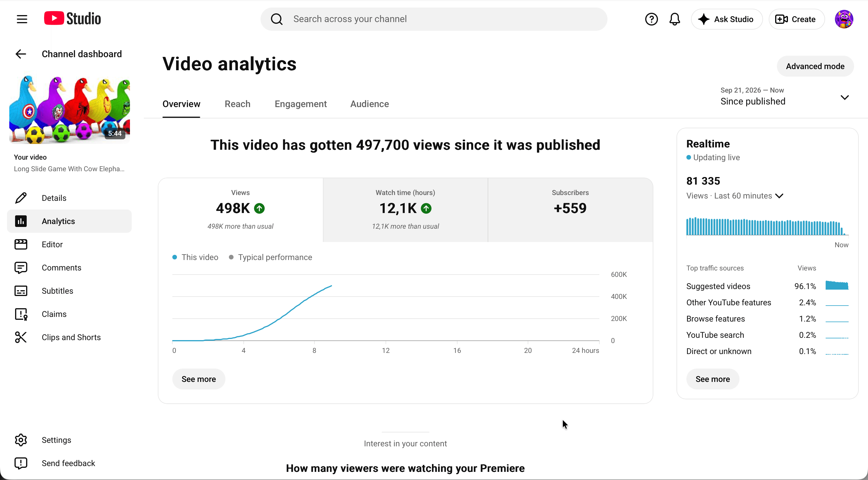Switch to the Reach tab
The height and width of the screenshot is (480, 868).
[x=238, y=104]
